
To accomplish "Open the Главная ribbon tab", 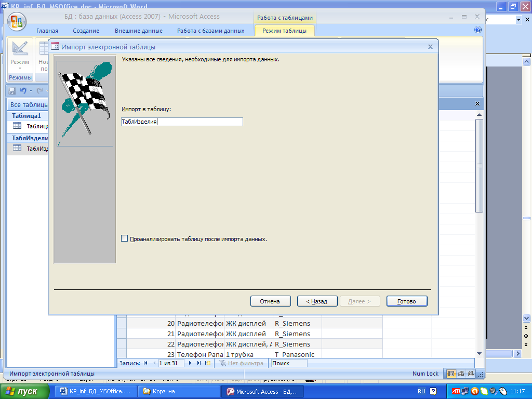I will [47, 31].
